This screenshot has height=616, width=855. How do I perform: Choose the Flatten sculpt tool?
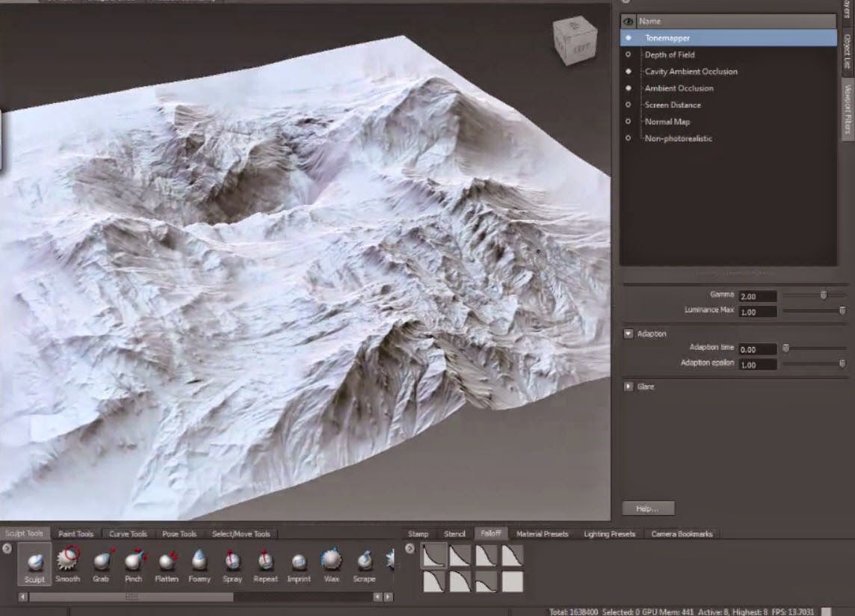point(167,562)
